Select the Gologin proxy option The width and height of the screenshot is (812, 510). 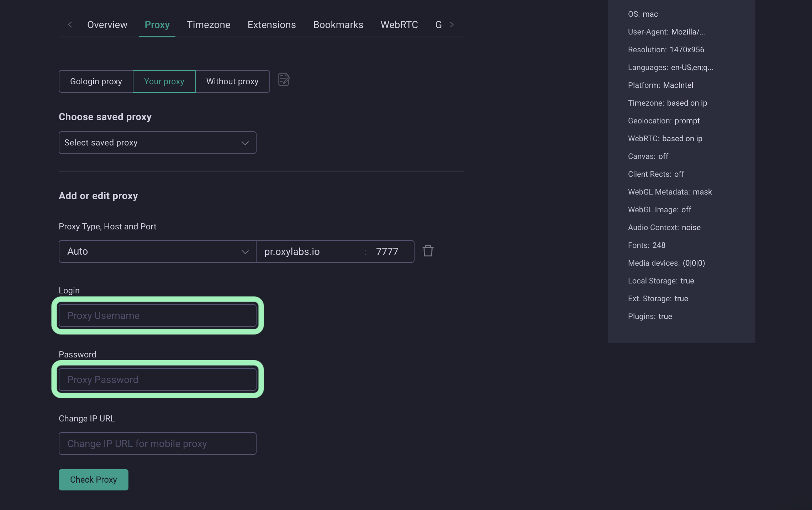(x=96, y=81)
